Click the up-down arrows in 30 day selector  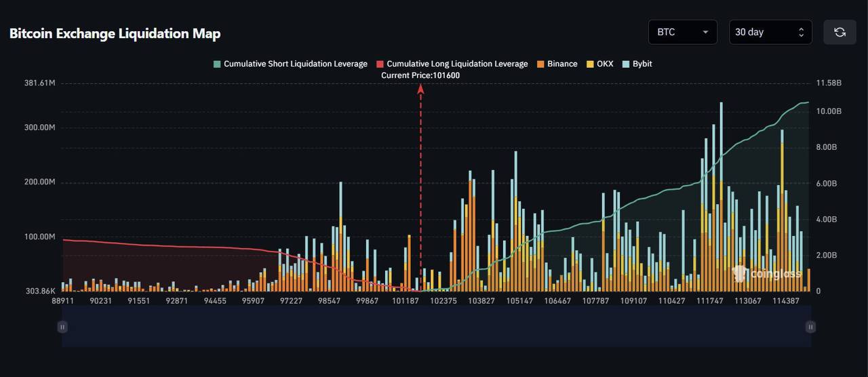(x=801, y=32)
